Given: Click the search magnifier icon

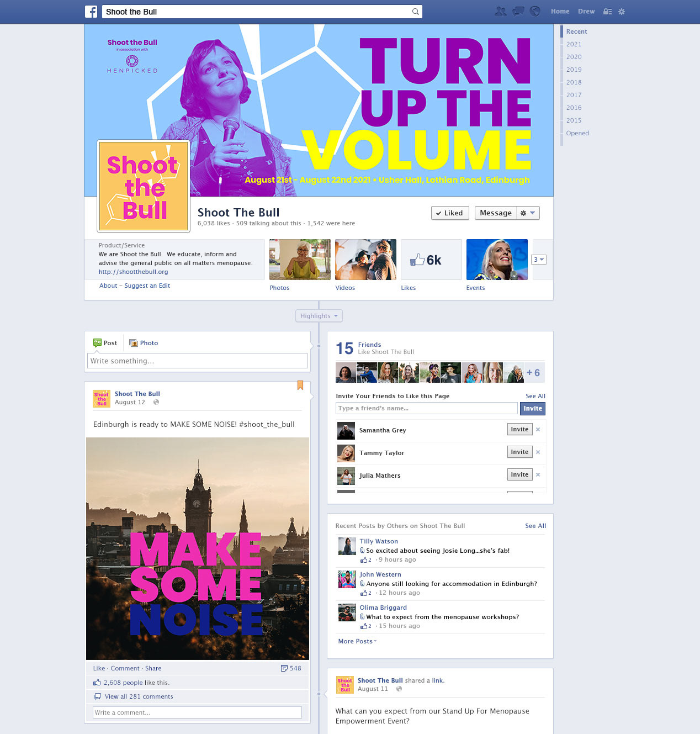Looking at the screenshot, I should pyautogui.click(x=415, y=12).
